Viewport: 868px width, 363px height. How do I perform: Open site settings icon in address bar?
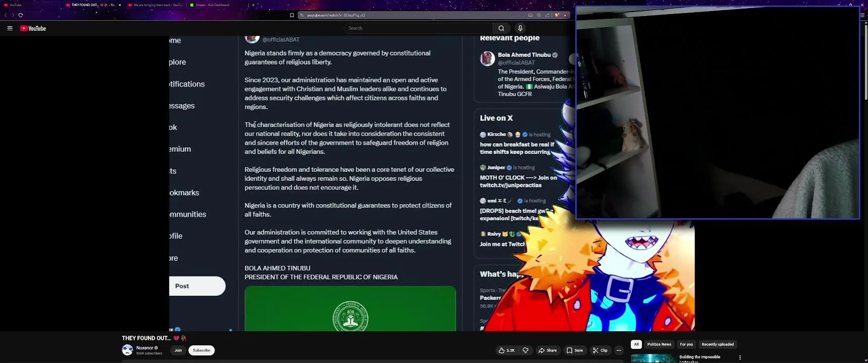[302, 15]
